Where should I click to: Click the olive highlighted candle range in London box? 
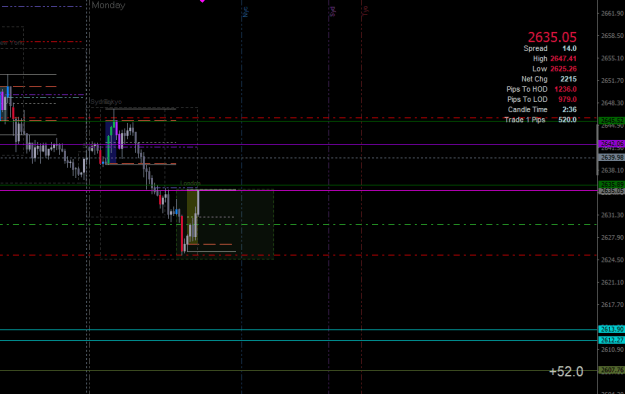(x=193, y=217)
